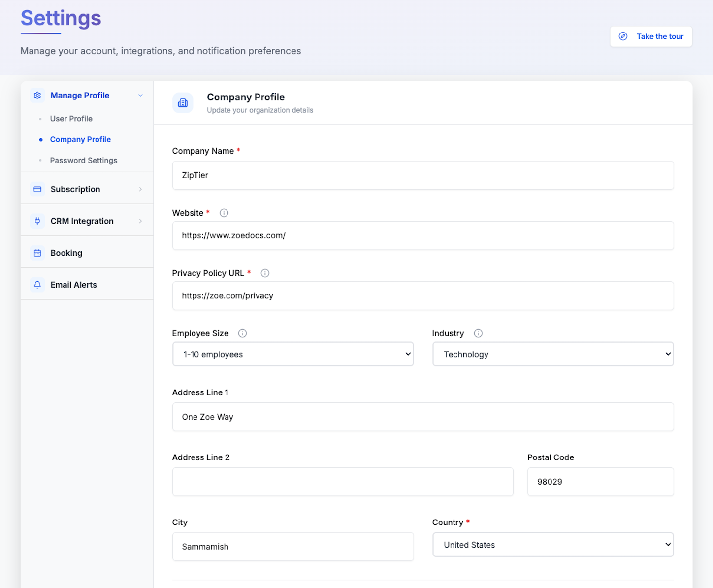Viewport: 713px width, 588px height.
Task: Click the info icon beside Industry
Action: pyautogui.click(x=478, y=333)
